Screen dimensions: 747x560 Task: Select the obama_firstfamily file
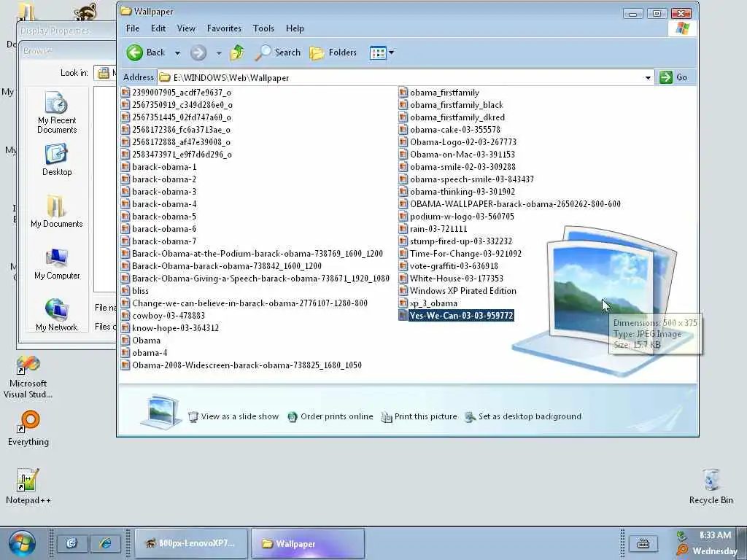(439, 93)
